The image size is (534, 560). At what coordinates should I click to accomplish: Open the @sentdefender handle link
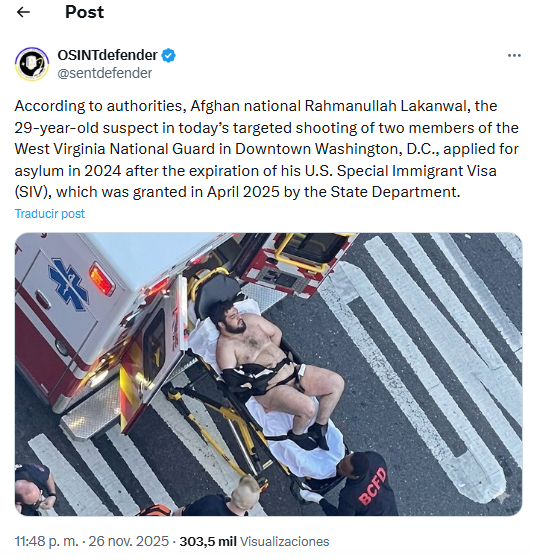tap(105, 73)
